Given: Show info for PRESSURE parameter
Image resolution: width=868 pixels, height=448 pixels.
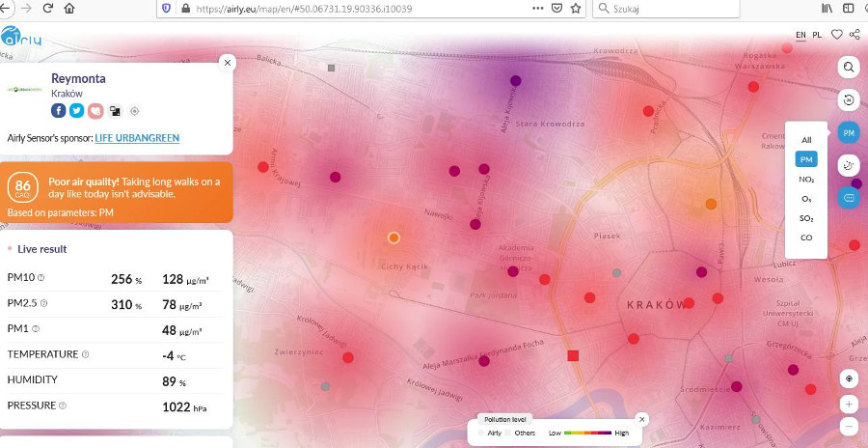Looking at the screenshot, I should (62, 406).
